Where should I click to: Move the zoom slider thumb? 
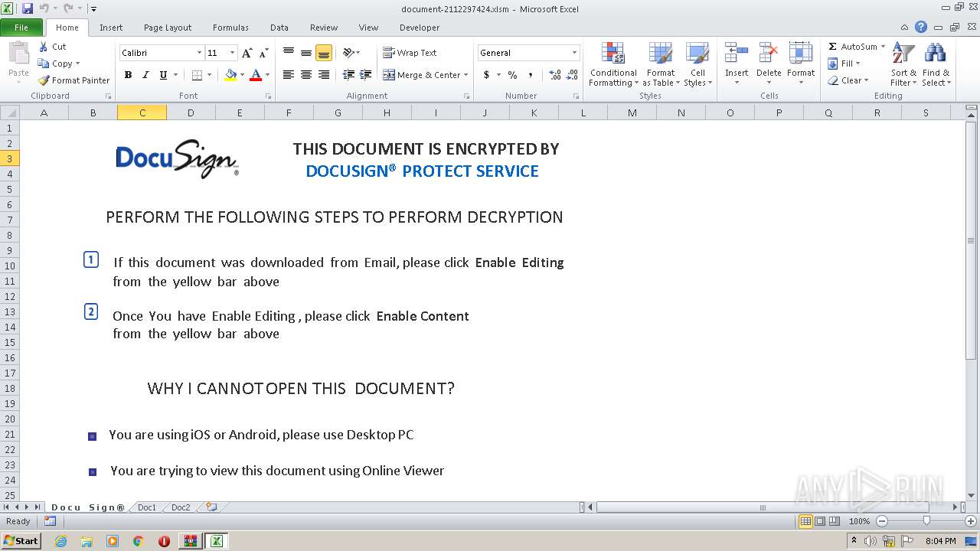tap(926, 521)
